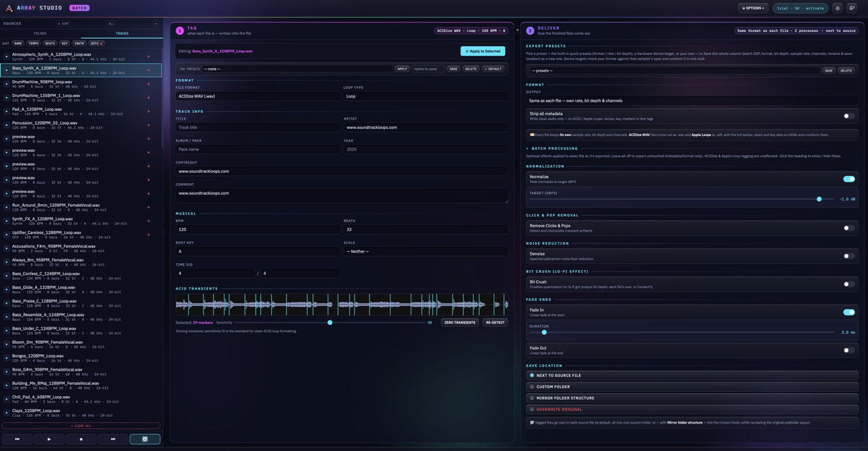Start playback with the transport play button

pyautogui.click(x=49, y=439)
